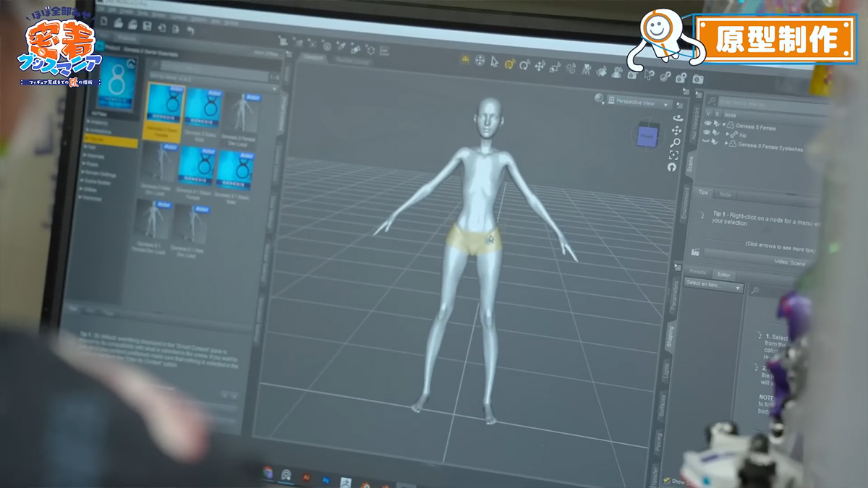Activate the Universal manipulator tool

tap(509, 64)
